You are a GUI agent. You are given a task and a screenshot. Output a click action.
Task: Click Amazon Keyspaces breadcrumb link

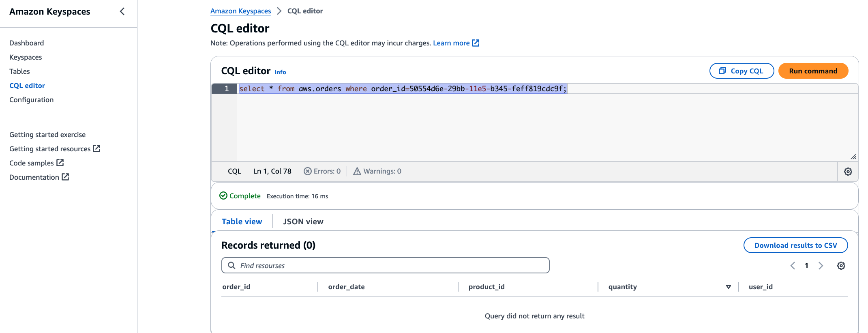241,11
